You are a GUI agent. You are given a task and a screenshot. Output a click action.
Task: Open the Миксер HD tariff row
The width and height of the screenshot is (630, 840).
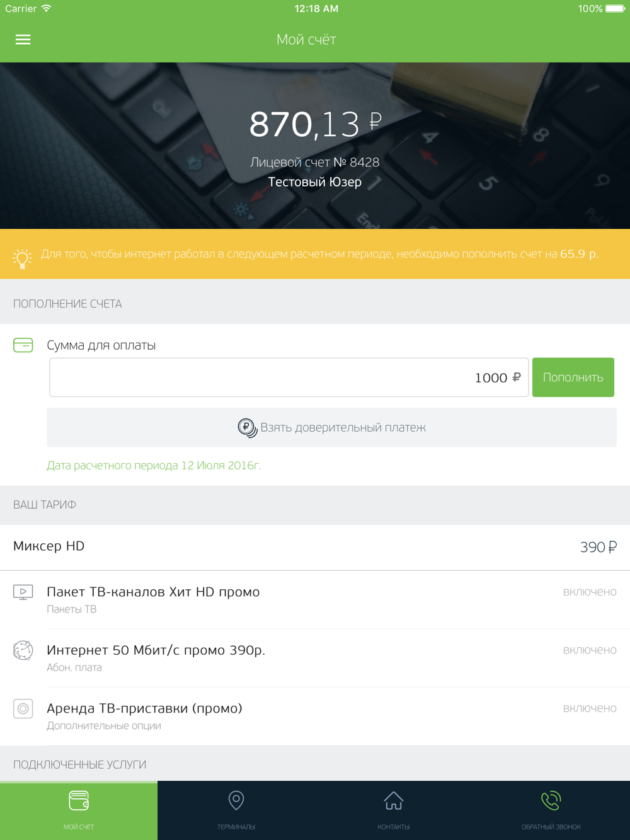315,547
